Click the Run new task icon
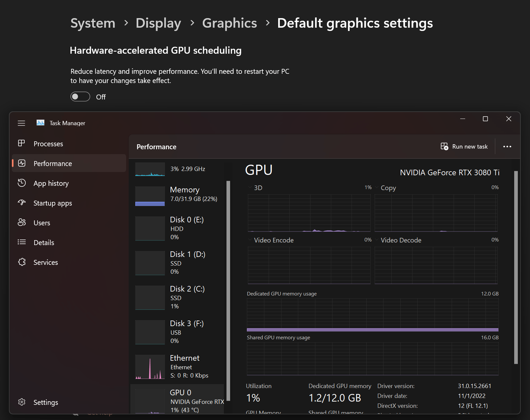This screenshot has height=420, width=530. coord(444,146)
